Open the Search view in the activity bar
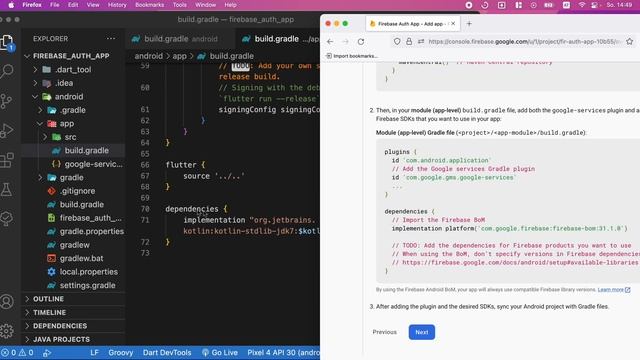The height and width of the screenshot is (360, 640). click(x=7, y=72)
